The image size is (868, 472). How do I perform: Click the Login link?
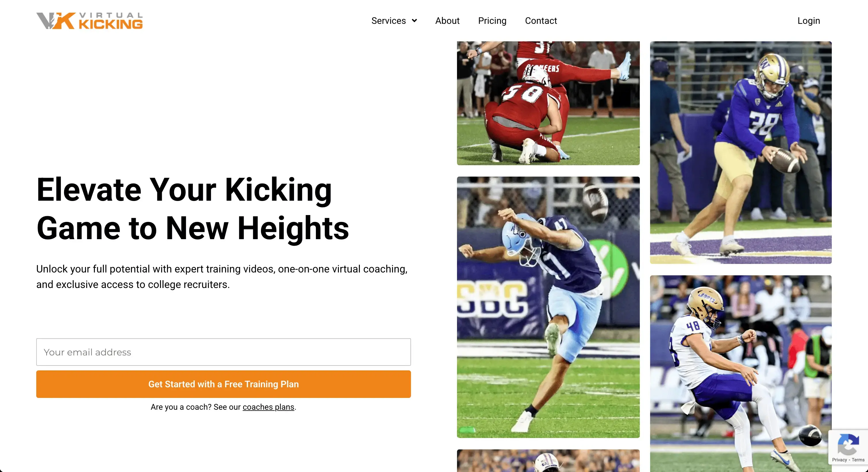tap(808, 21)
